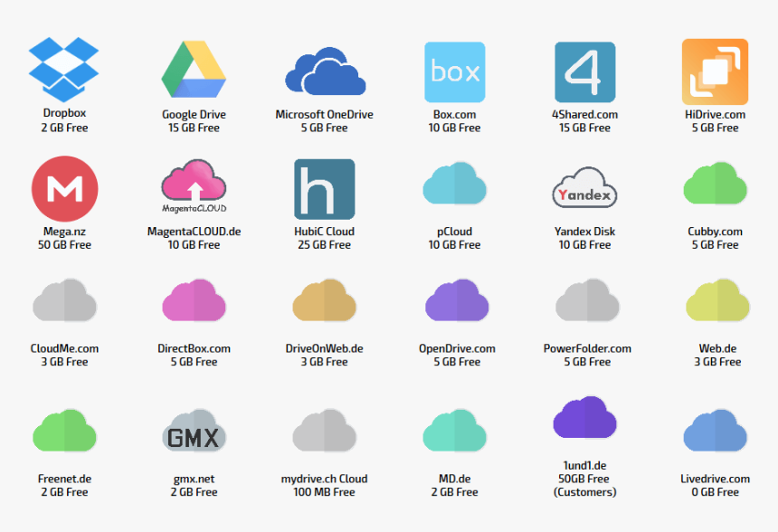Click the "50 GB Free" text under Mega.nz
The image size is (778, 532).
(x=64, y=245)
